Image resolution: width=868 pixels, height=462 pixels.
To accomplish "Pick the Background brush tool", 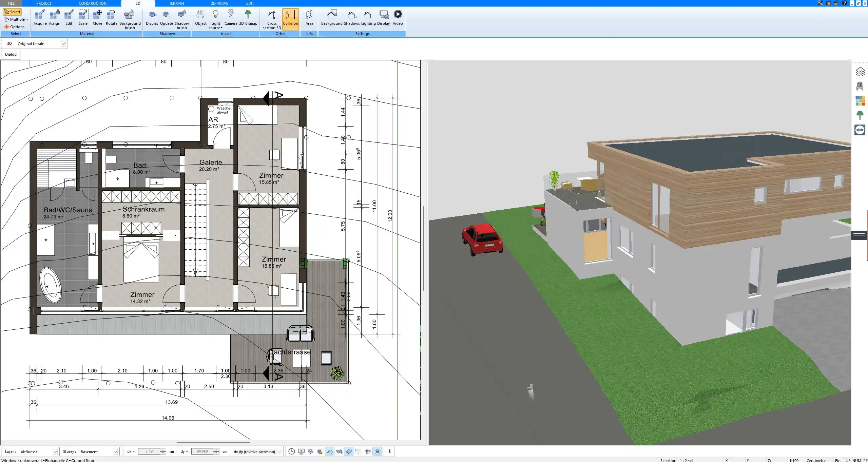I will [x=130, y=19].
